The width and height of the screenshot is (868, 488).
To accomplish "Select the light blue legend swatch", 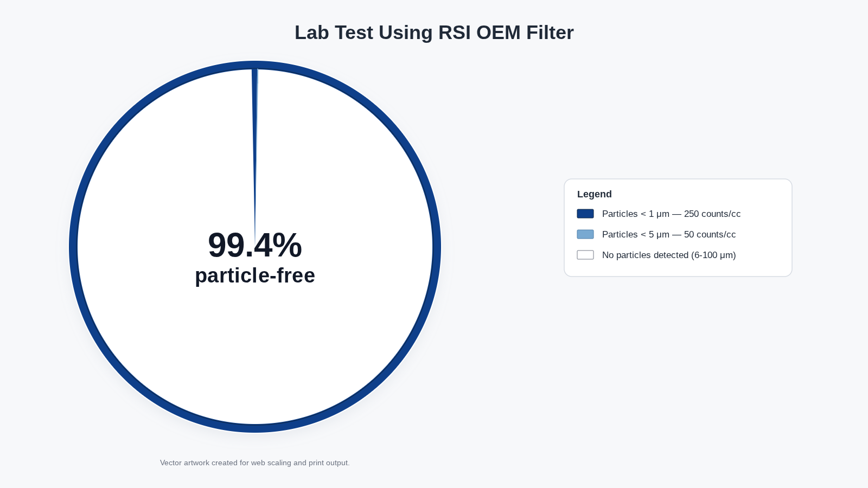I will (x=585, y=234).
